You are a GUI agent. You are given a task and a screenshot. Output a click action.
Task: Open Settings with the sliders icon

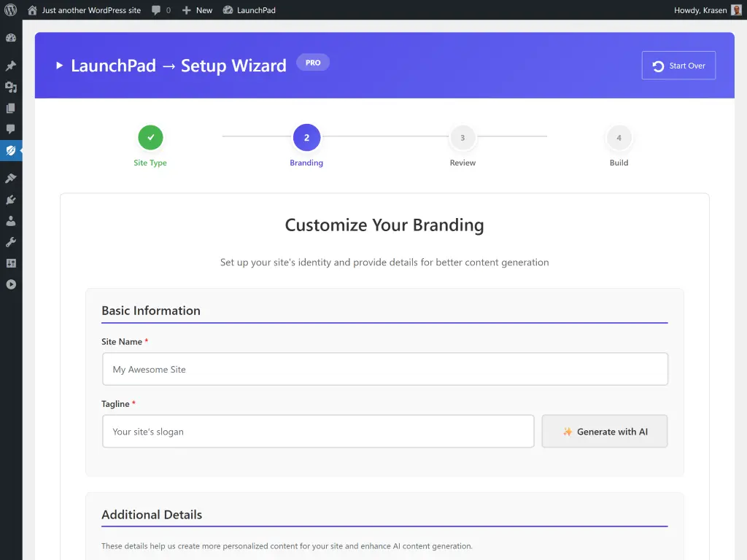point(11,262)
